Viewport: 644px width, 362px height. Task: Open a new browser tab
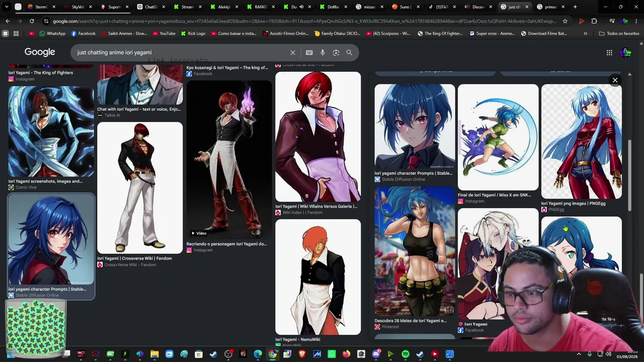point(575,7)
